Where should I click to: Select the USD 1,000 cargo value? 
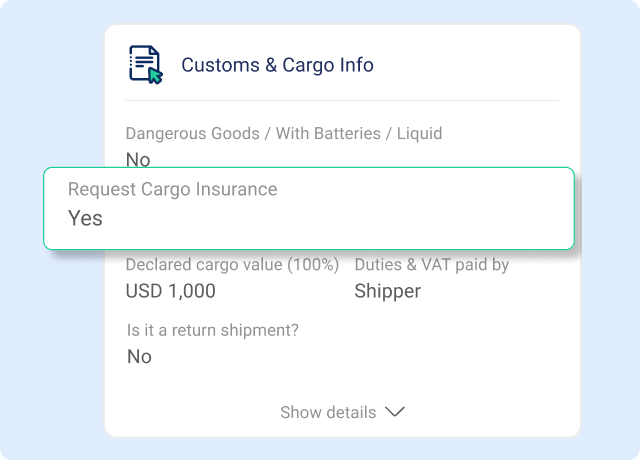coord(170,292)
